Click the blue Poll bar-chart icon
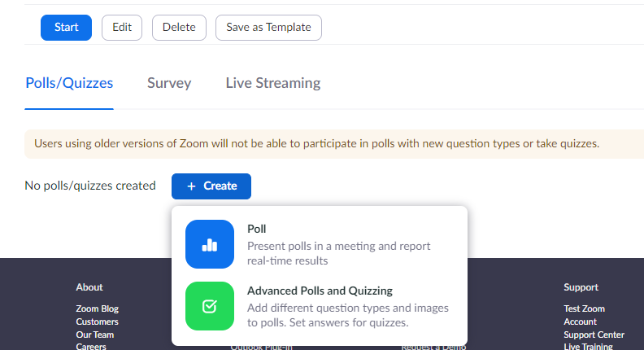The height and width of the screenshot is (350, 644). 209,244
